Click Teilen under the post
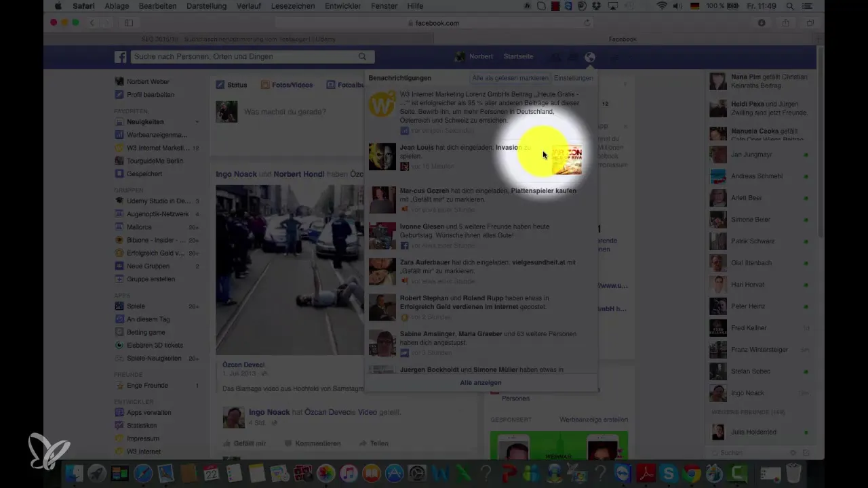This screenshot has height=488, width=868. pyautogui.click(x=374, y=443)
